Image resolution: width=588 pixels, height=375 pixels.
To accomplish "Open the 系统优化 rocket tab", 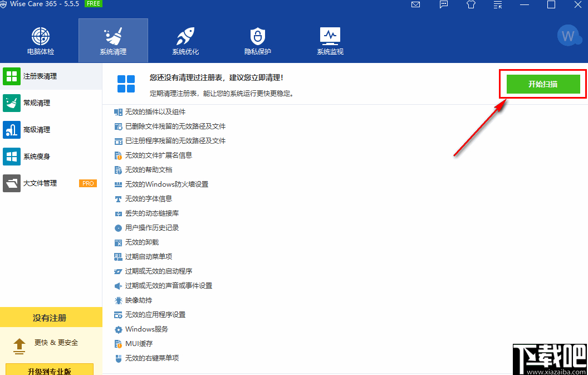I will [185, 41].
